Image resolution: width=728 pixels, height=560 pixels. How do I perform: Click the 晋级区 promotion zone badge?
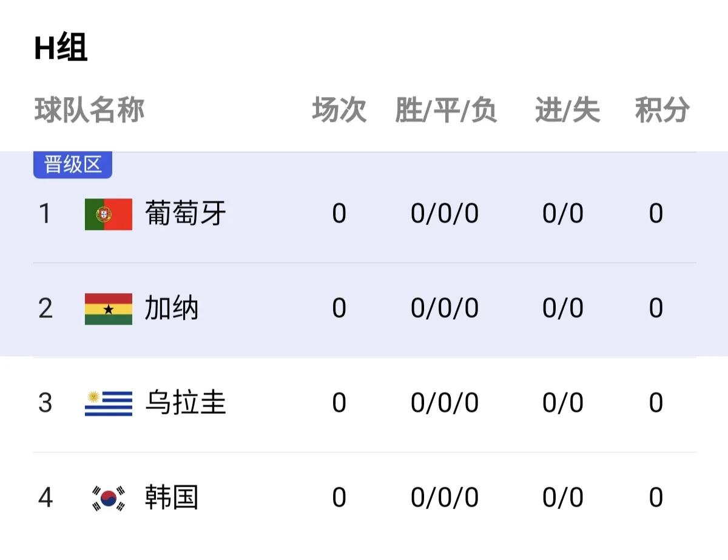(72, 163)
